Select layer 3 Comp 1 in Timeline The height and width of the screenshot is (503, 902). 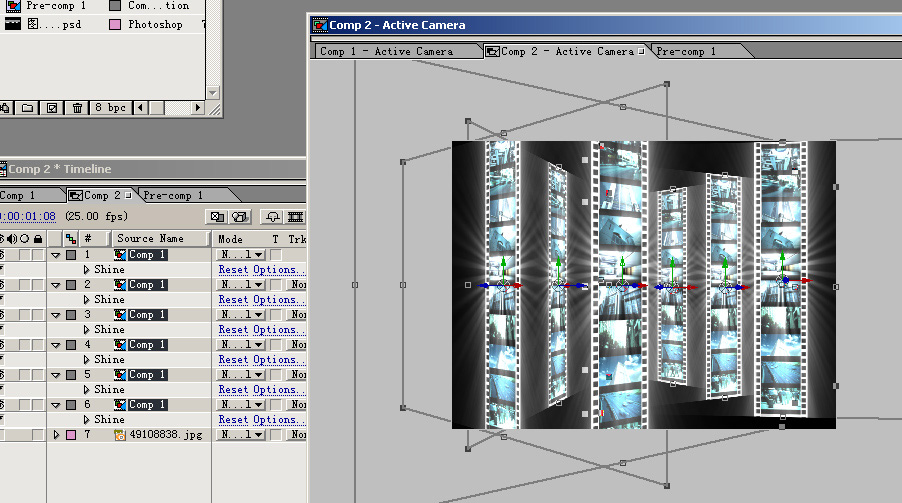tap(147, 314)
